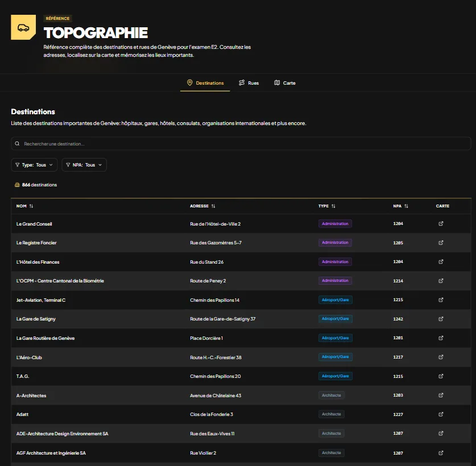Sort table by ADRESSE column

coord(202,206)
